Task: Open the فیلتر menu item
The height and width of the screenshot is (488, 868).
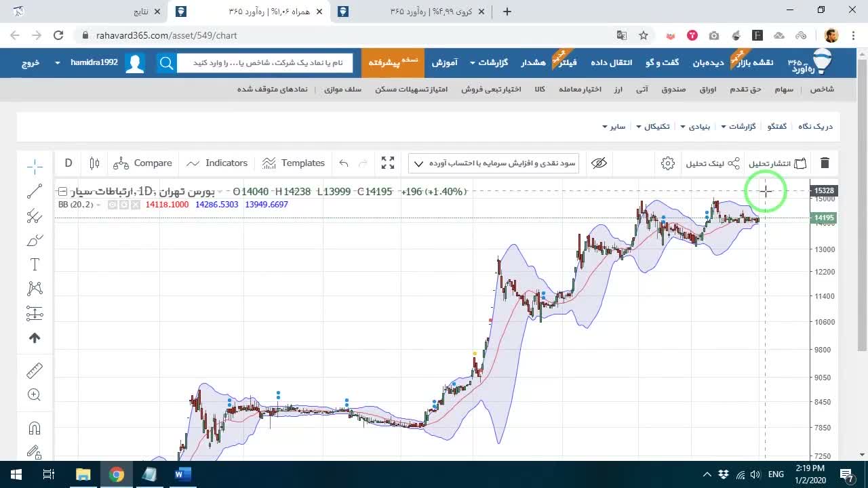Action: [566, 62]
